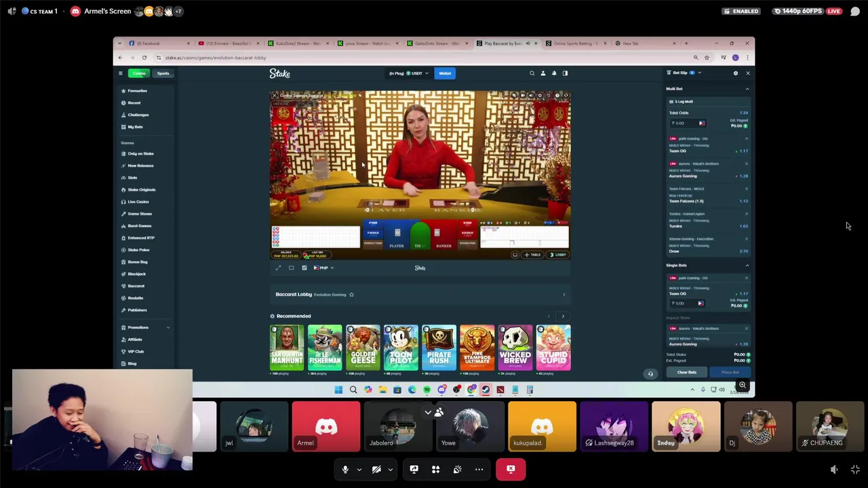The width and height of the screenshot is (868, 488).
Task: Enter full screen for the stream
Action: point(855,469)
